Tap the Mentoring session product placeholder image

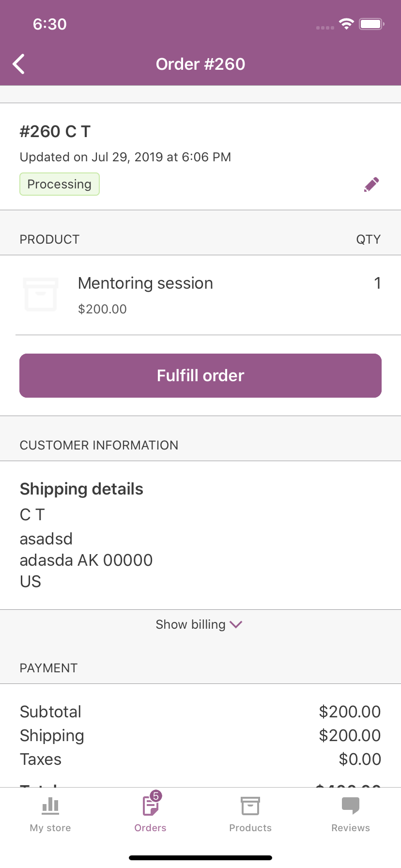point(41,294)
